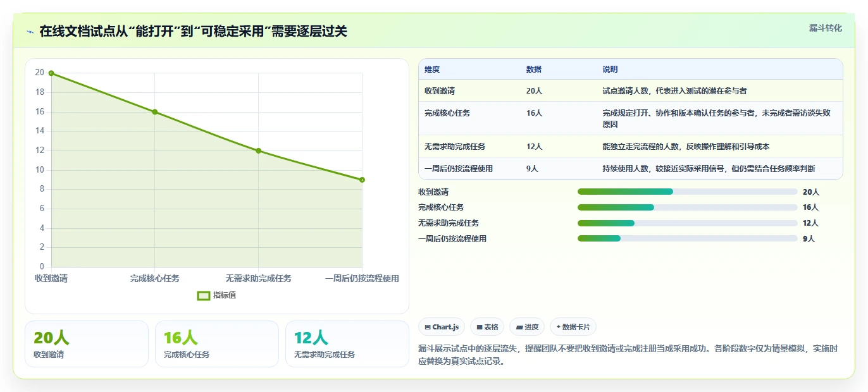Click the 说明 column header
The height and width of the screenshot is (392, 868).
(x=611, y=70)
